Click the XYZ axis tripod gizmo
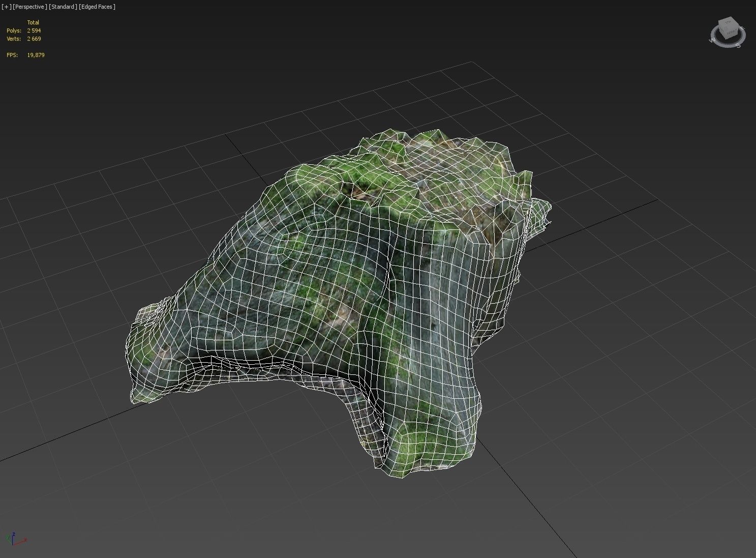The image size is (756, 558). click(15, 539)
